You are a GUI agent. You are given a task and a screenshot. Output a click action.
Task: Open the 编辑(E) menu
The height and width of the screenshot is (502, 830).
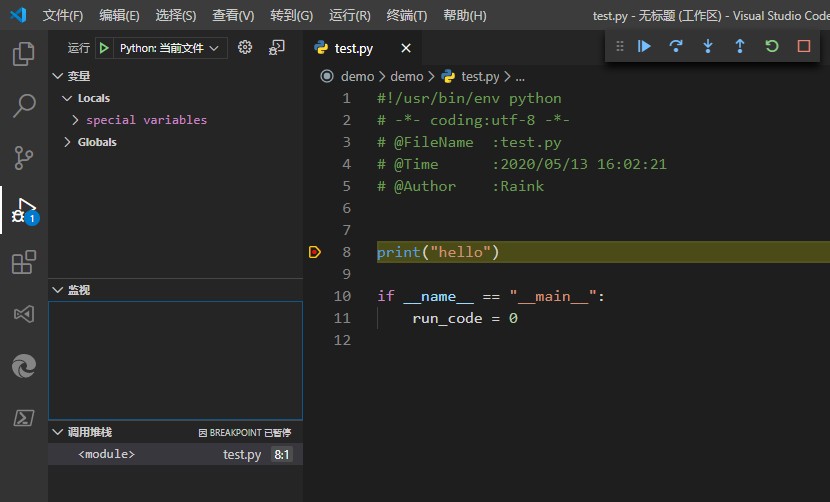[x=119, y=15]
